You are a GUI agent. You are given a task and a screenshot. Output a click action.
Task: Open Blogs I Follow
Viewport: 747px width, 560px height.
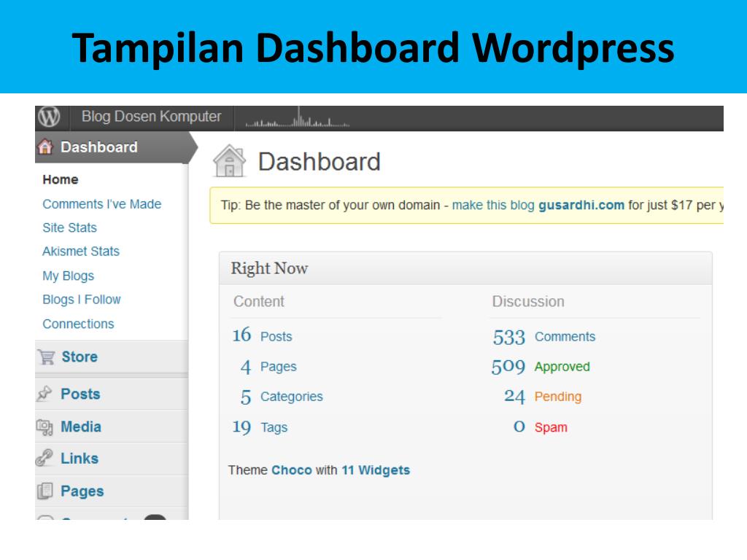tap(82, 300)
